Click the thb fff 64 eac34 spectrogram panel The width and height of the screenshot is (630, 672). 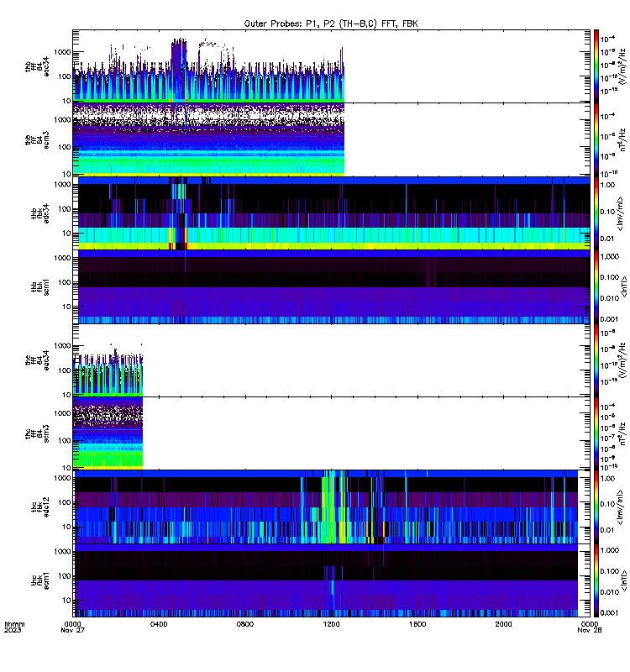click(331, 66)
